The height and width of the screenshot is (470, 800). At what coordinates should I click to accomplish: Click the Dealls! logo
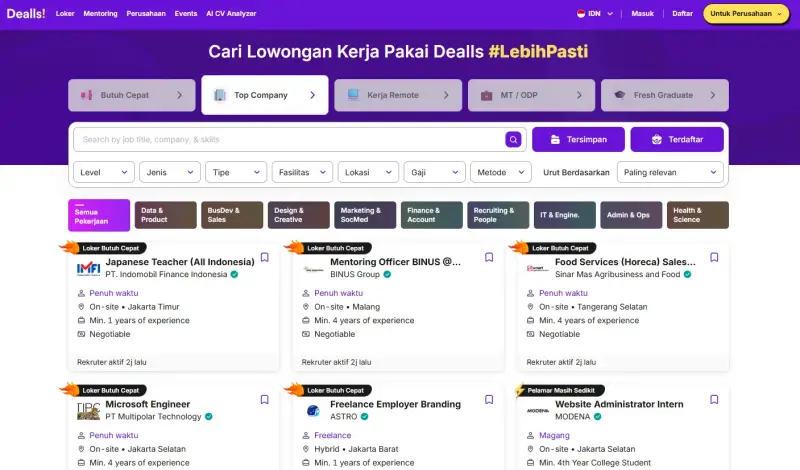(x=26, y=13)
